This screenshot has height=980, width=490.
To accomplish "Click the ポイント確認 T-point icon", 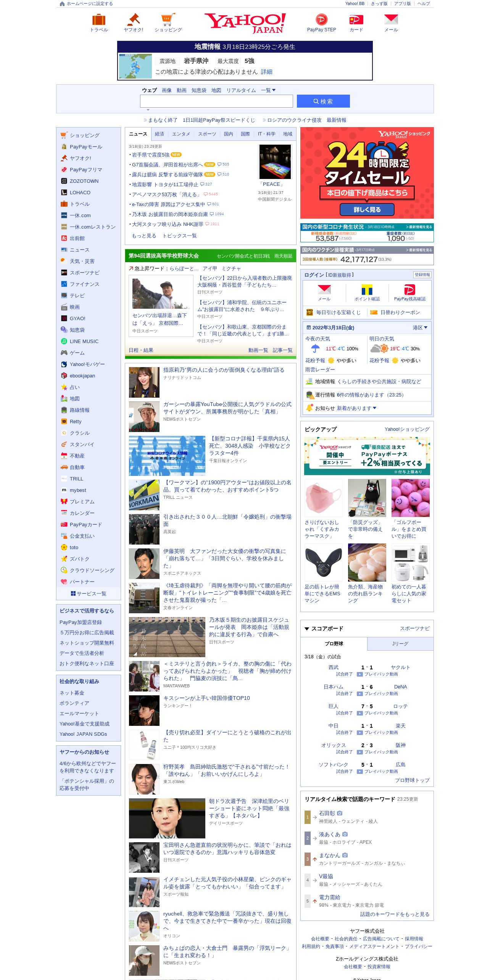I will (x=367, y=290).
